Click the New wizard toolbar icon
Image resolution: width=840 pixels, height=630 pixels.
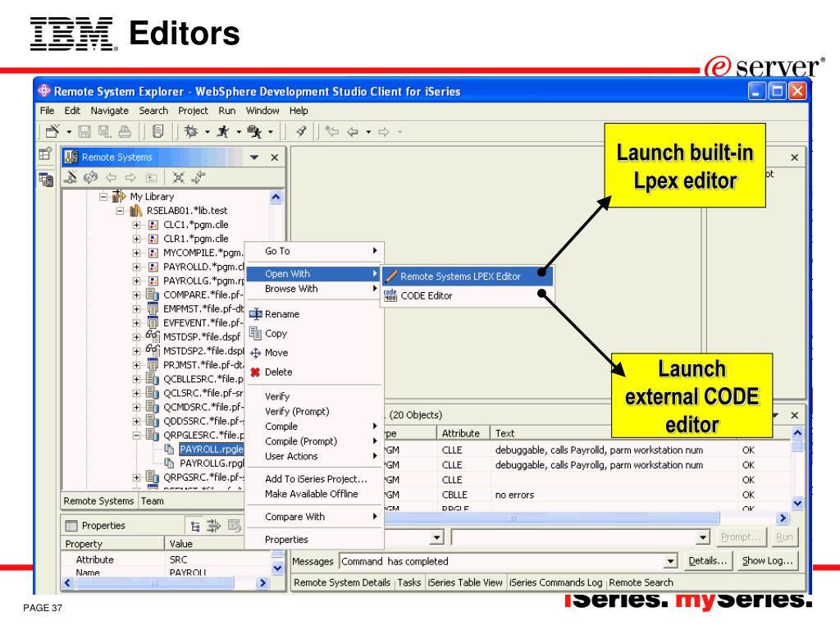pos(52,131)
